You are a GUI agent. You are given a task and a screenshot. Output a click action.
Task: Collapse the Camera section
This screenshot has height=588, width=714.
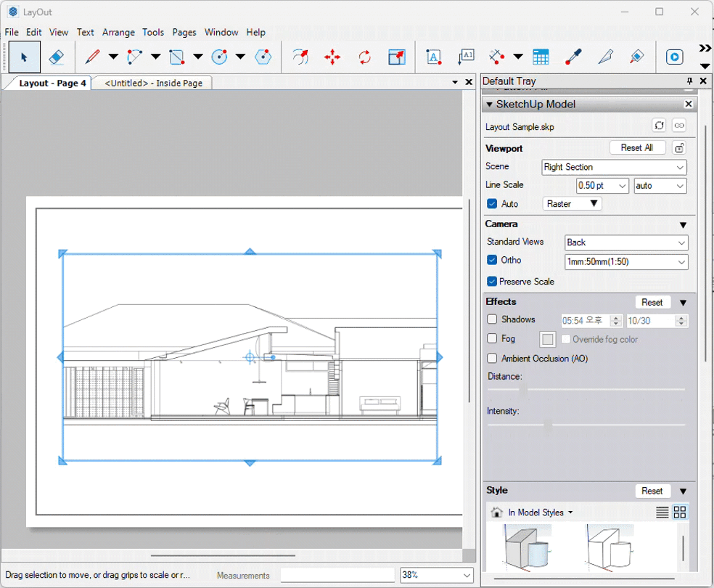(683, 225)
